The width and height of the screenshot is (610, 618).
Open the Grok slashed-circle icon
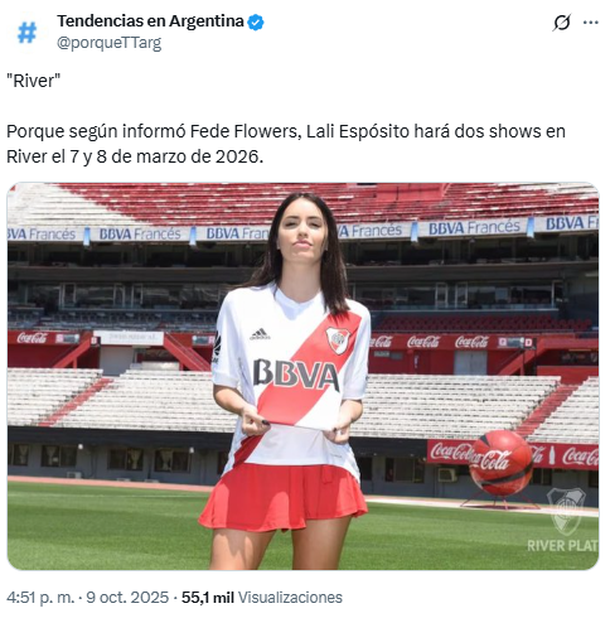(562, 22)
